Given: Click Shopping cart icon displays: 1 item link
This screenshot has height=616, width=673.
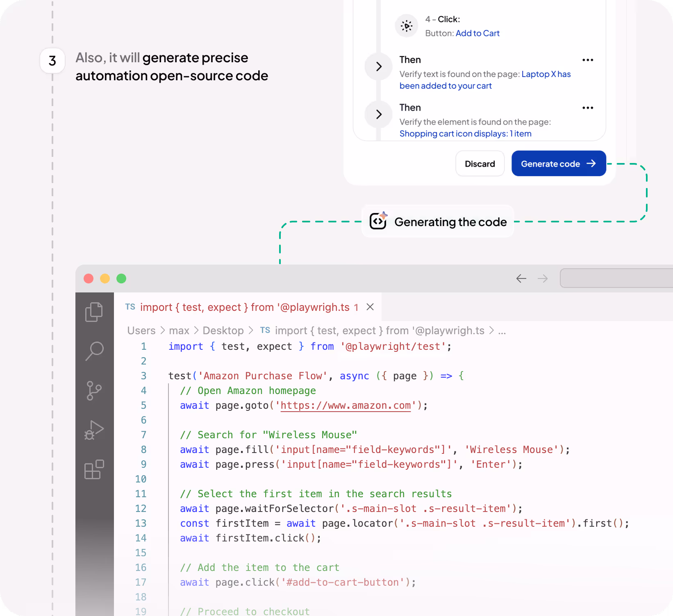Looking at the screenshot, I should (x=465, y=134).
